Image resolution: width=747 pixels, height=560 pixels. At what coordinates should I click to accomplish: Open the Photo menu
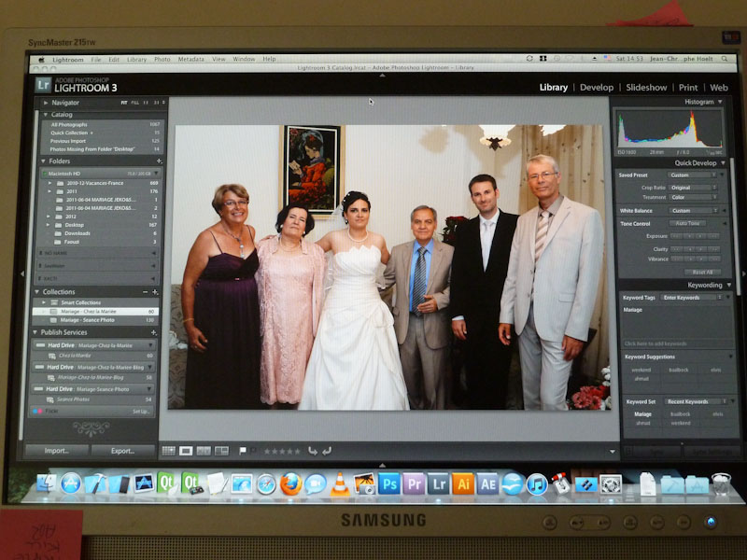tap(162, 60)
